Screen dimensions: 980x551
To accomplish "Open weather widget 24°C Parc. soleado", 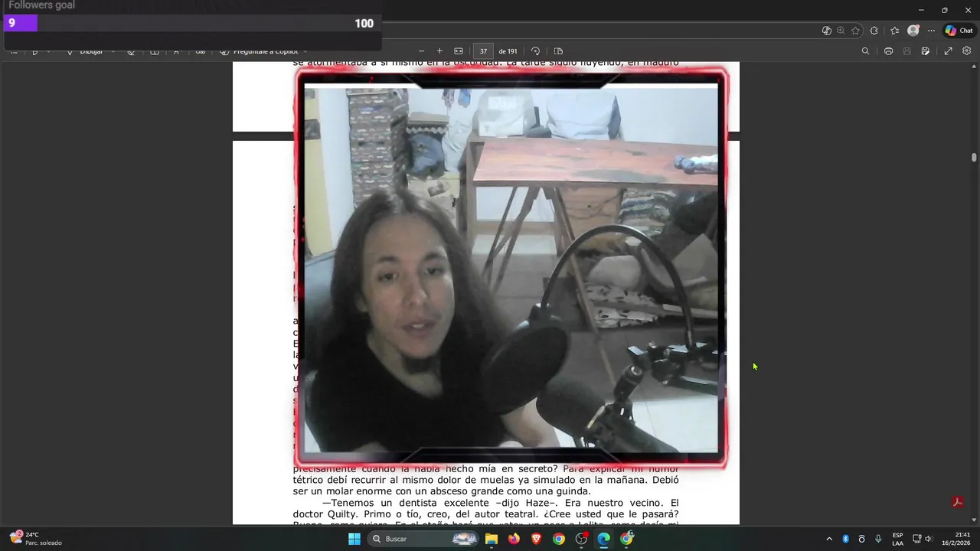I will tap(35, 539).
